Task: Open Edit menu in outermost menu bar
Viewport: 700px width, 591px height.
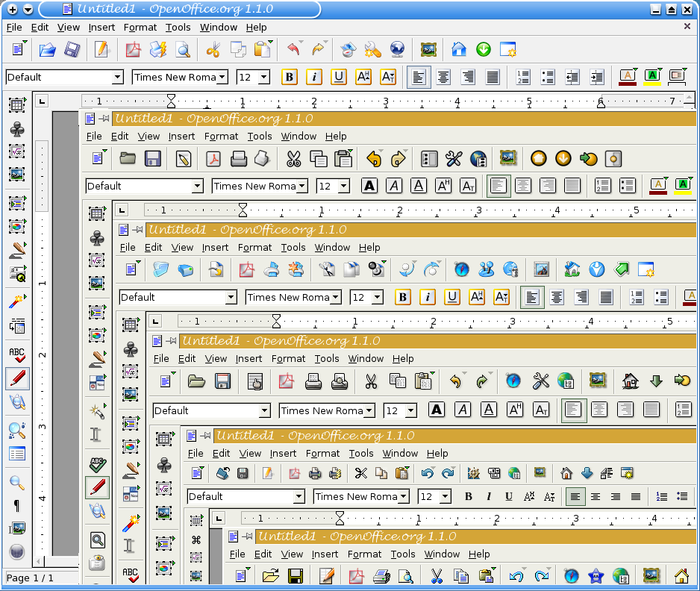Action: pos(40,27)
